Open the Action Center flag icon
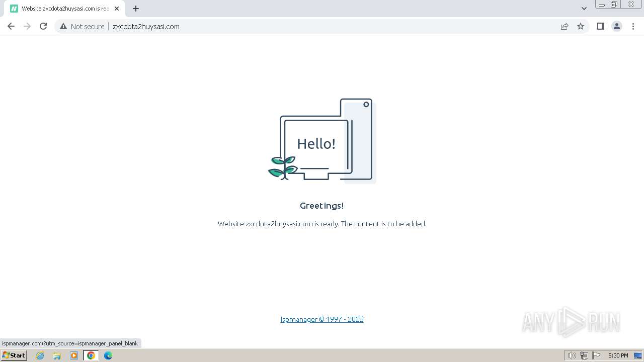644x362 pixels. [596, 355]
